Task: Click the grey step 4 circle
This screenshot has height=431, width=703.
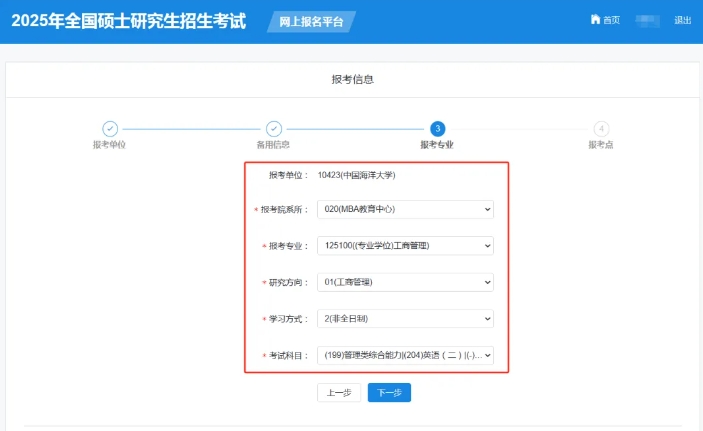Action: [601, 128]
